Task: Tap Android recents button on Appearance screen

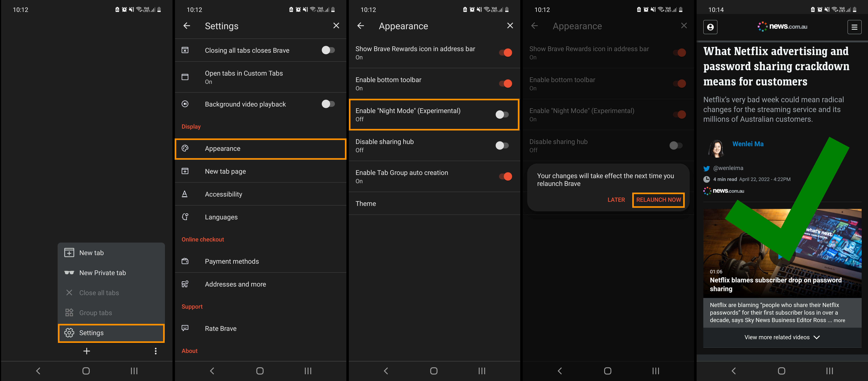Action: (x=482, y=371)
